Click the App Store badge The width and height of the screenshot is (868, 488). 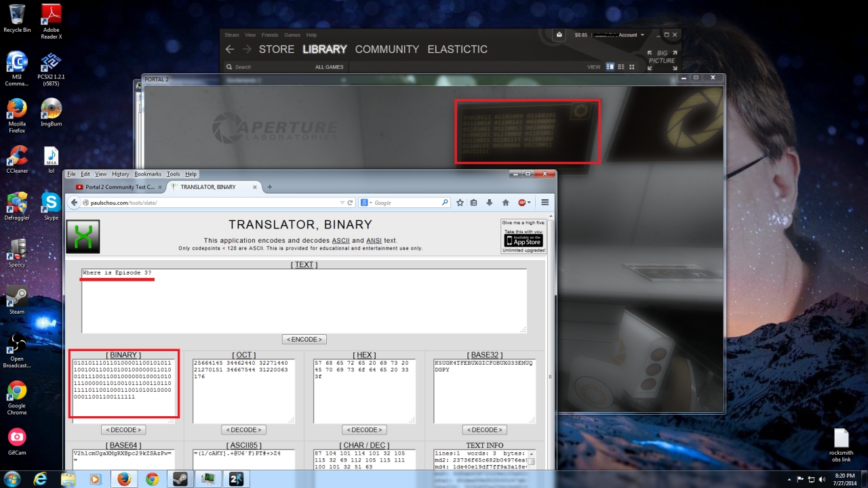pos(524,241)
